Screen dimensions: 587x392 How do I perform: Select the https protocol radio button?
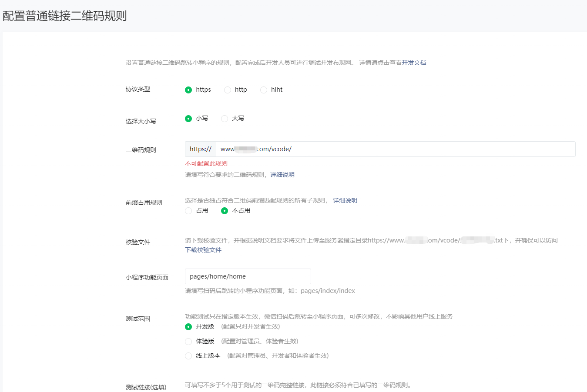[188, 90]
